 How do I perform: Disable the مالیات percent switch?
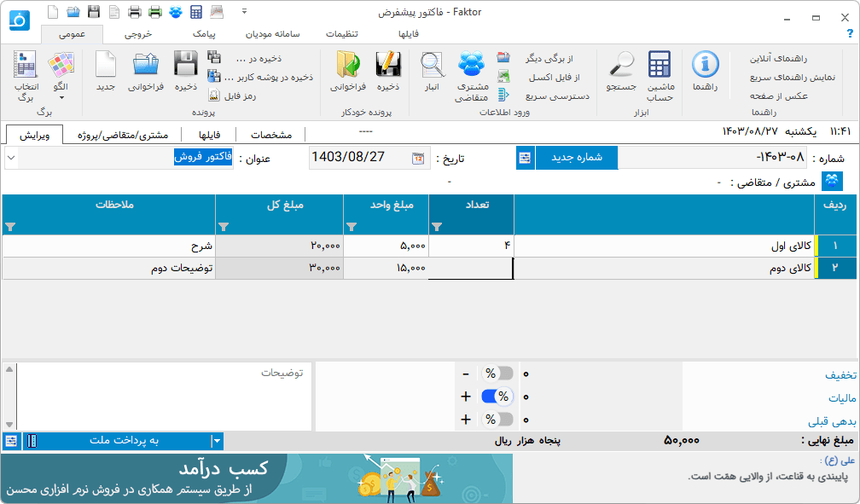click(497, 396)
